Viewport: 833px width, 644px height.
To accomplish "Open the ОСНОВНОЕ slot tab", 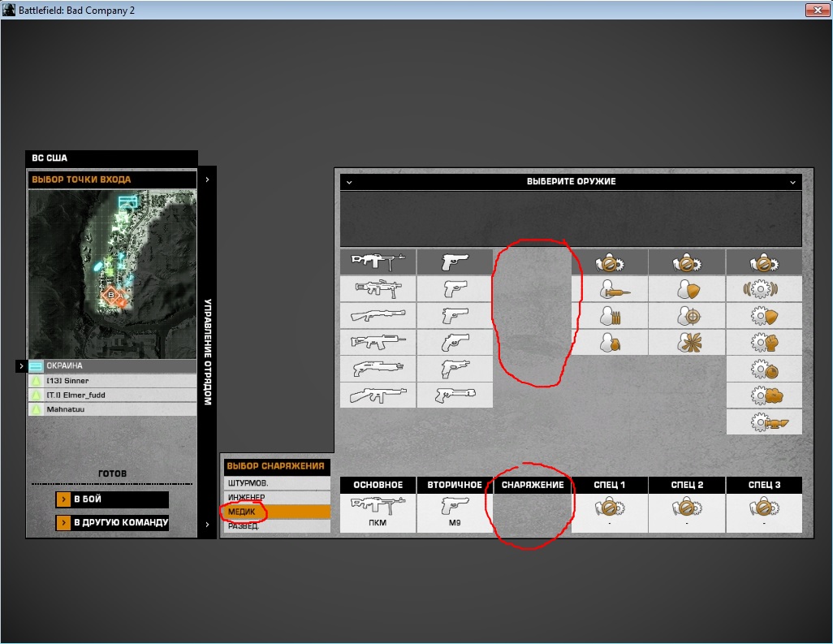I will [378, 485].
